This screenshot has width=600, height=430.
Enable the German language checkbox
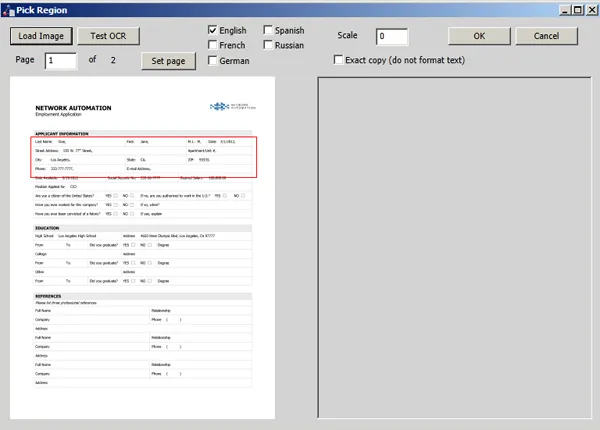213,61
